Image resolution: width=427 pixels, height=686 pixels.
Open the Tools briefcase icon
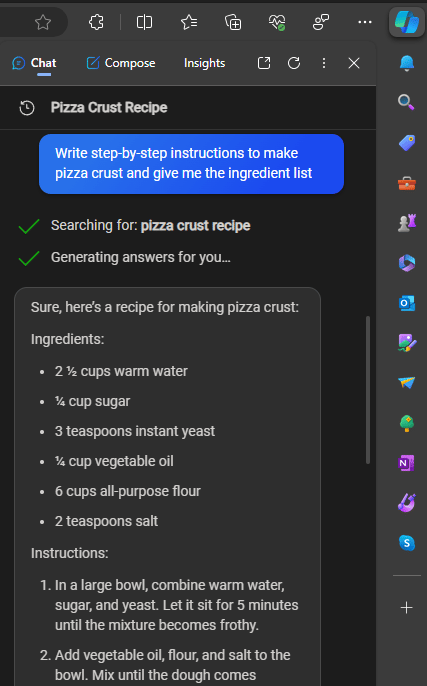pos(407,183)
